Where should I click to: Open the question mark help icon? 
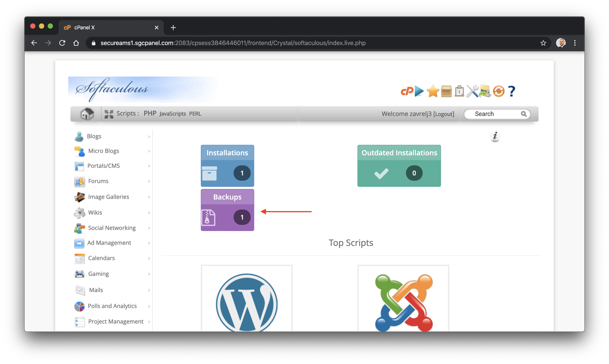(511, 91)
